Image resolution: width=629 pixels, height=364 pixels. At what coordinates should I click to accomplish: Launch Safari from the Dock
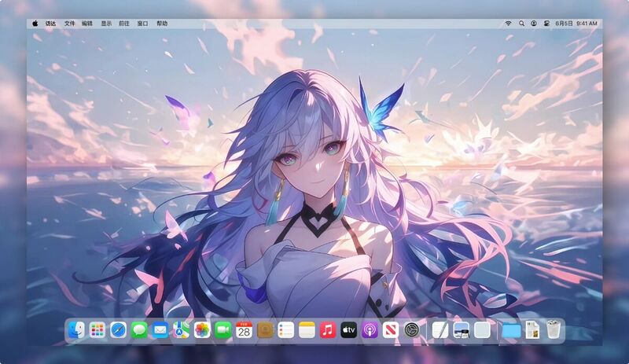point(119,330)
